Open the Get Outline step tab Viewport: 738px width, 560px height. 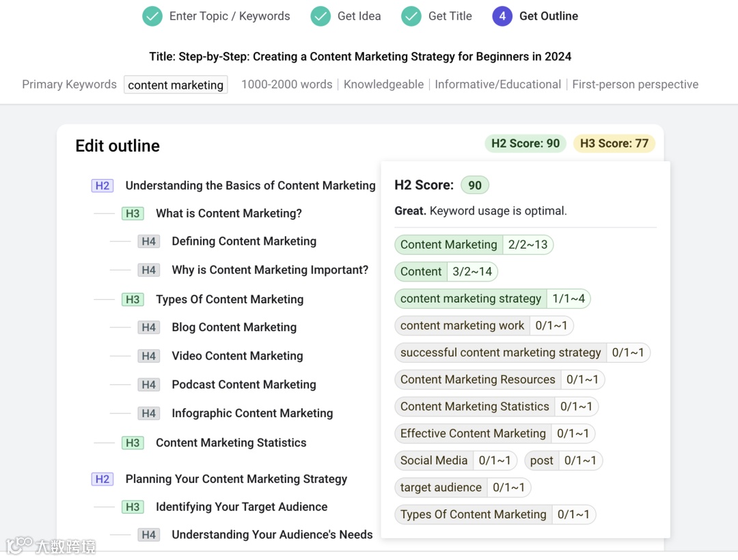(x=548, y=16)
